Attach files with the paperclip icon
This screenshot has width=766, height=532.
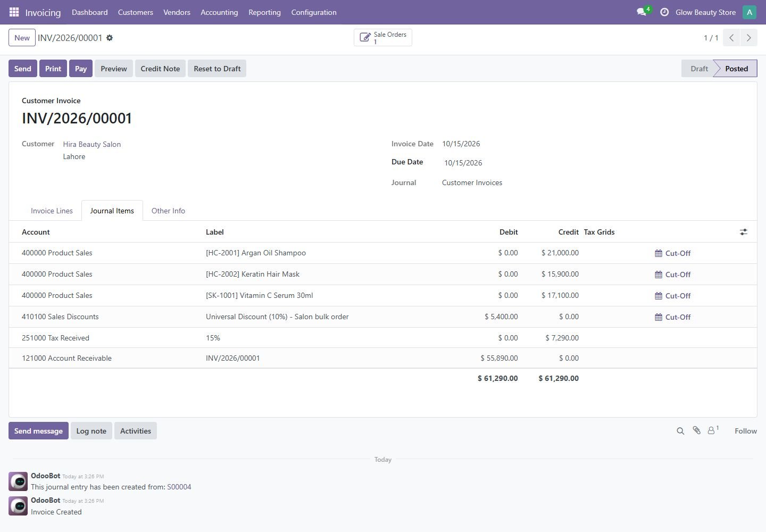(696, 430)
